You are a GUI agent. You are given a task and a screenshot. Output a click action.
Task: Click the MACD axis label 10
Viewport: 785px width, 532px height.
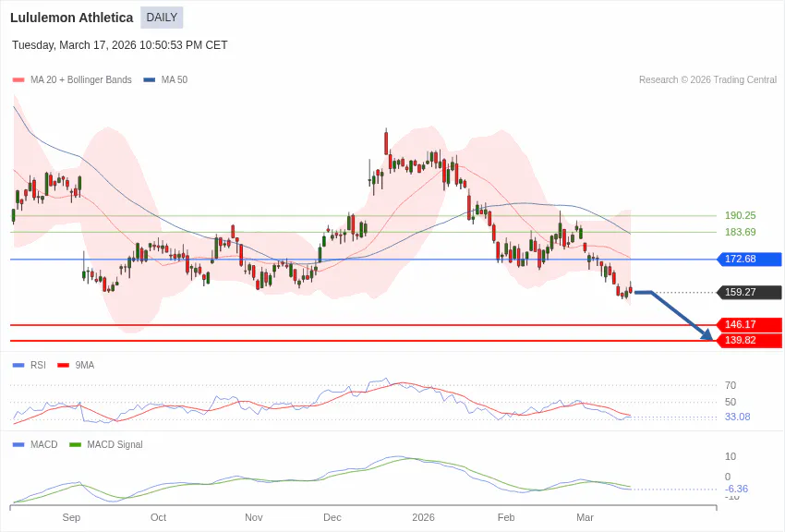pyautogui.click(x=731, y=456)
